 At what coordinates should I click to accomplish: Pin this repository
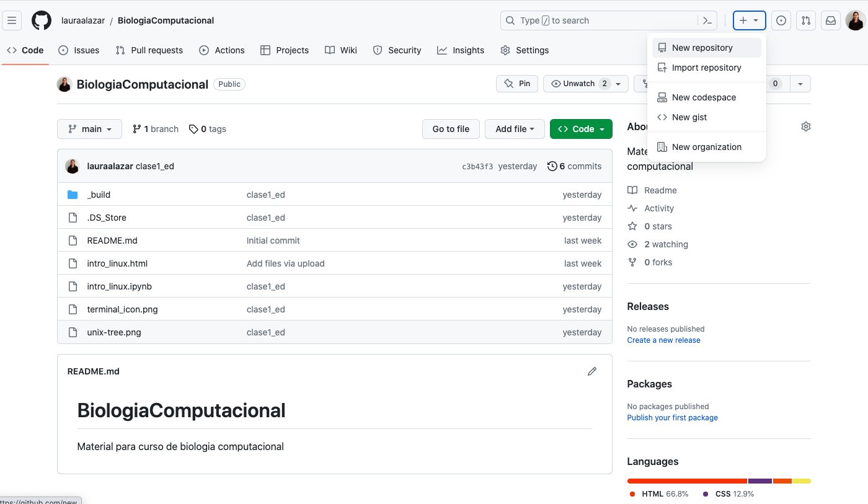[516, 83]
